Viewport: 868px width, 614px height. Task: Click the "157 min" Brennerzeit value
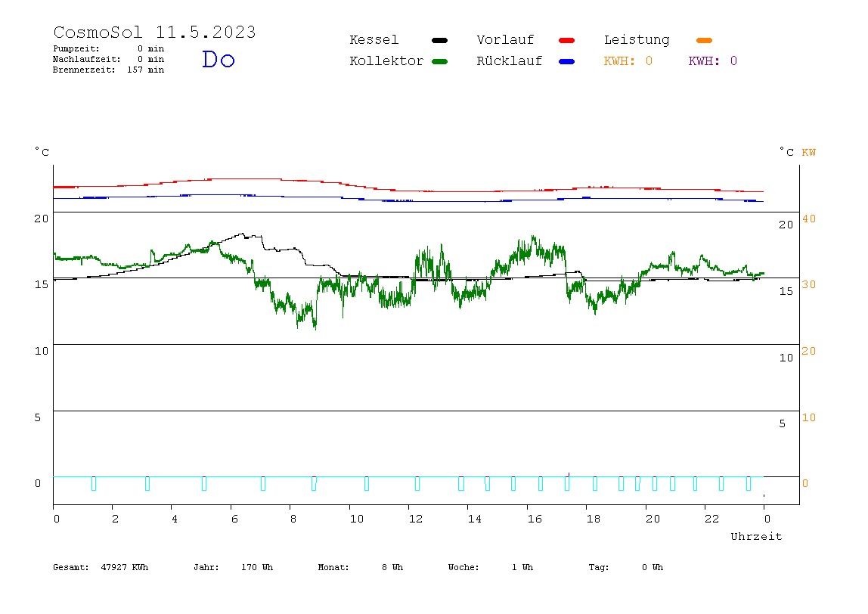pyautogui.click(x=146, y=70)
